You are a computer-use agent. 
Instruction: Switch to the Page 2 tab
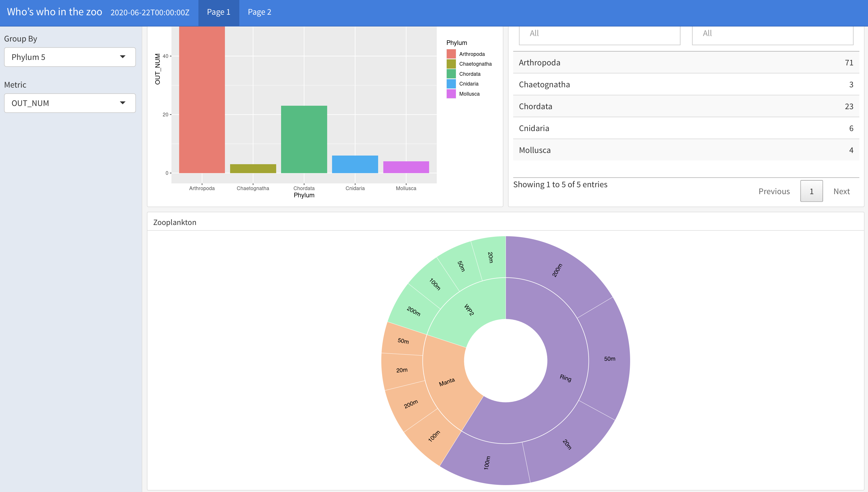tap(259, 12)
